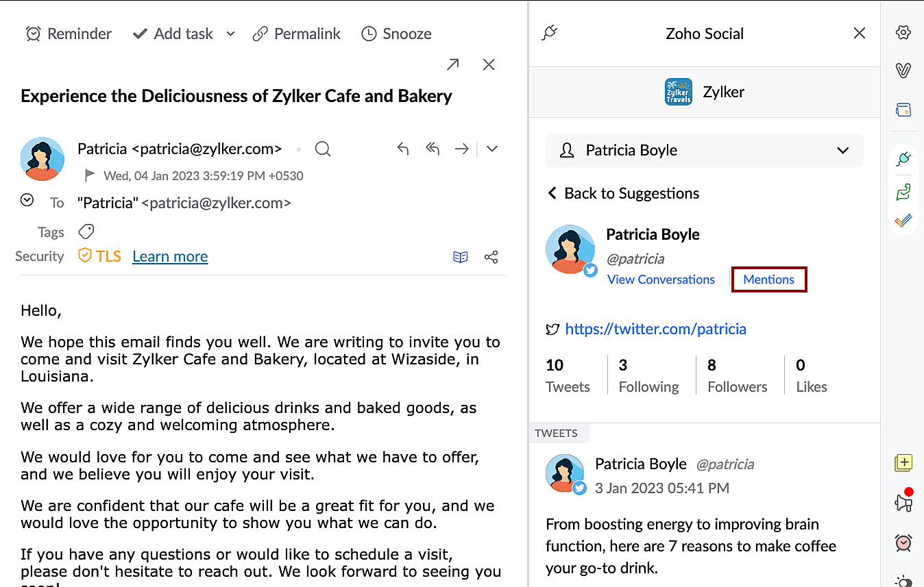The height and width of the screenshot is (587, 924).
Task: Click Patricia Boyle's Twitter profile picture
Action: [570, 249]
